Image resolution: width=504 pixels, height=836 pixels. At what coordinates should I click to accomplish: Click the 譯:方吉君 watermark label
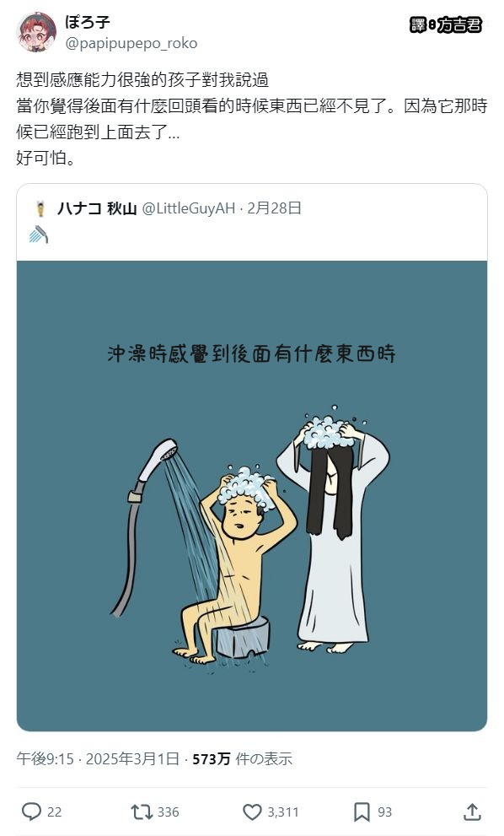[446, 24]
